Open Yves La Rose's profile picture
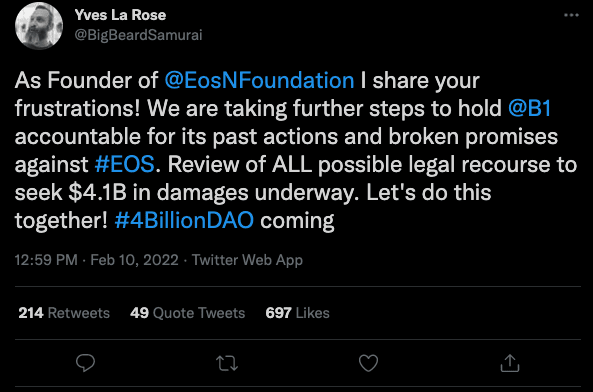The height and width of the screenshot is (392, 593). pyautogui.click(x=39, y=26)
